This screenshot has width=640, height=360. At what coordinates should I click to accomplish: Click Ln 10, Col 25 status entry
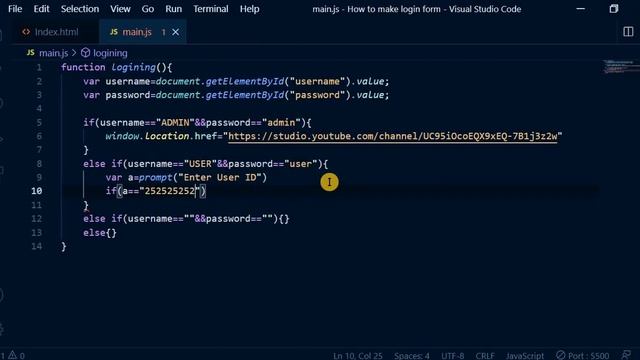point(358,356)
